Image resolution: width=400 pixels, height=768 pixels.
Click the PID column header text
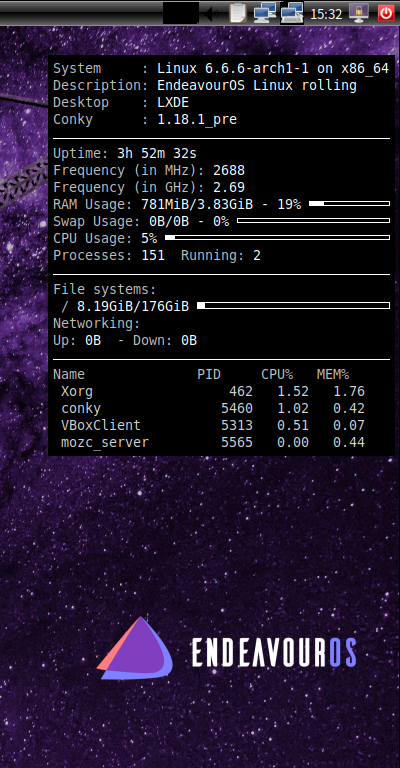pyautogui.click(x=209, y=375)
